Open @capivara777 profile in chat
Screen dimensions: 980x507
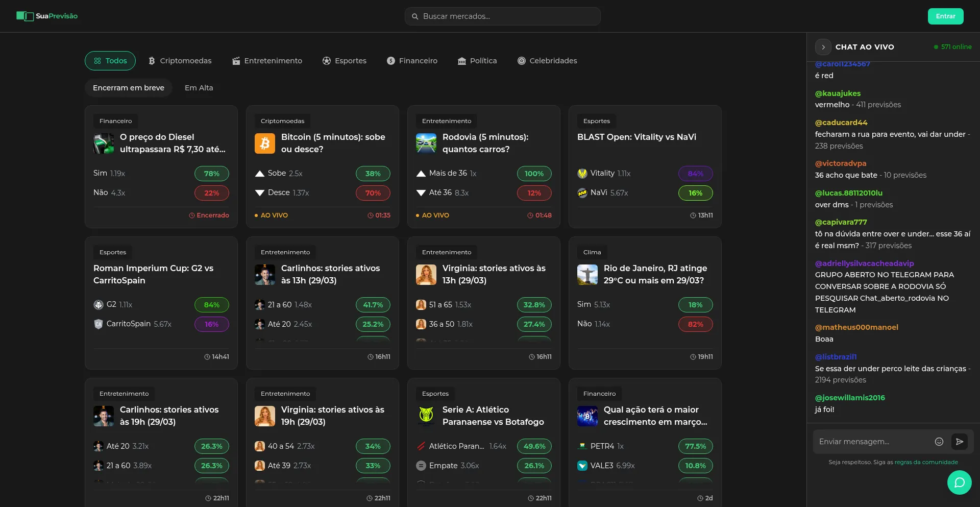(841, 222)
